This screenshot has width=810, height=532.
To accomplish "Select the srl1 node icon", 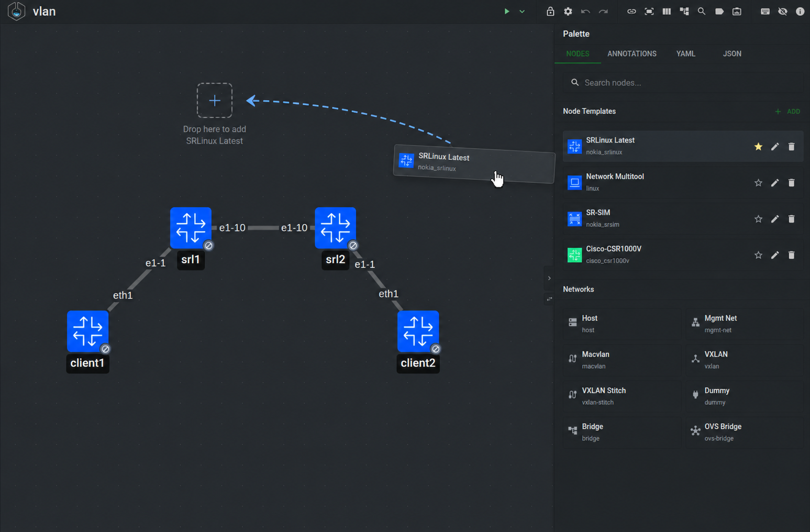I will [x=191, y=228].
